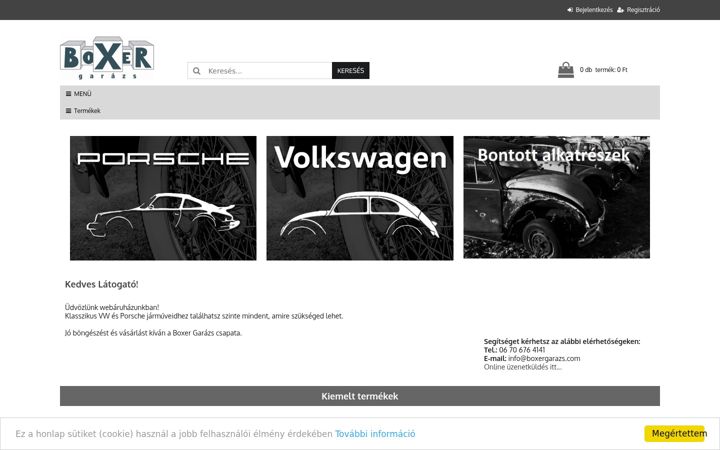Click the 'Üdvözlünk webáruházunkban!' text

tap(112, 307)
